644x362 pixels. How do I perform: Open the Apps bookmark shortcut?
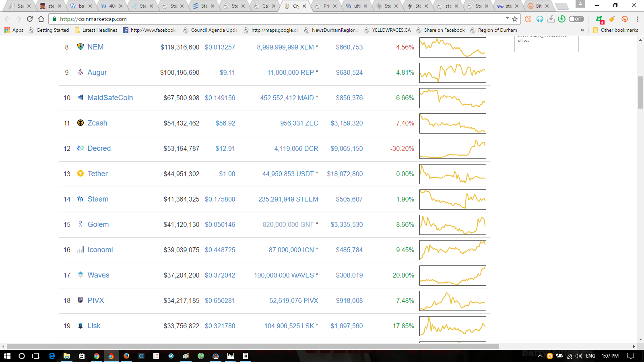14,30
